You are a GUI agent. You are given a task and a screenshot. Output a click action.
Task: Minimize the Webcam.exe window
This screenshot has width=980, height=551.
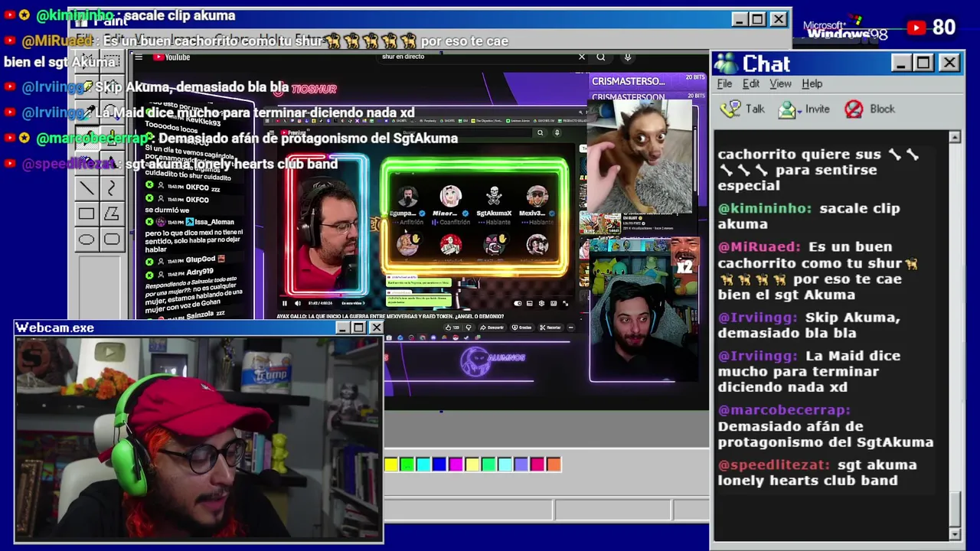342,328
